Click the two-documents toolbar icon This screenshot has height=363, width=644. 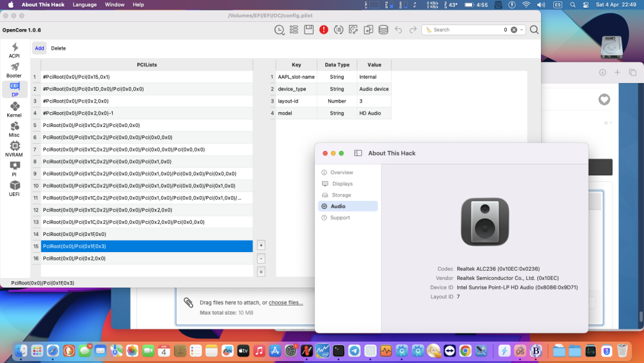click(368, 30)
